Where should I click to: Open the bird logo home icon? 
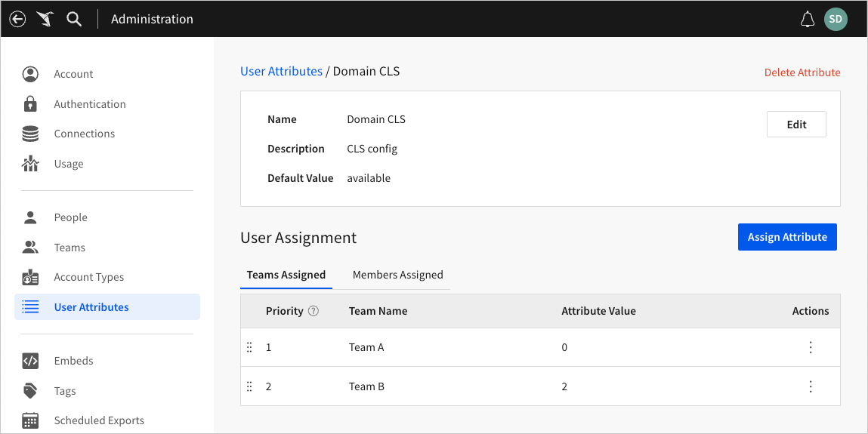click(x=45, y=19)
